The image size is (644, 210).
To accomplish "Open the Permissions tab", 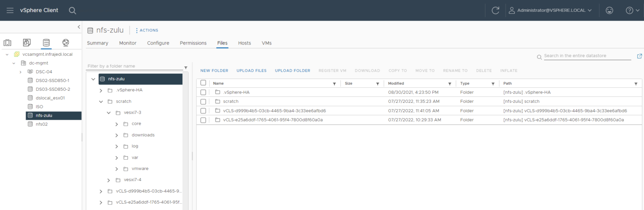I will (193, 43).
